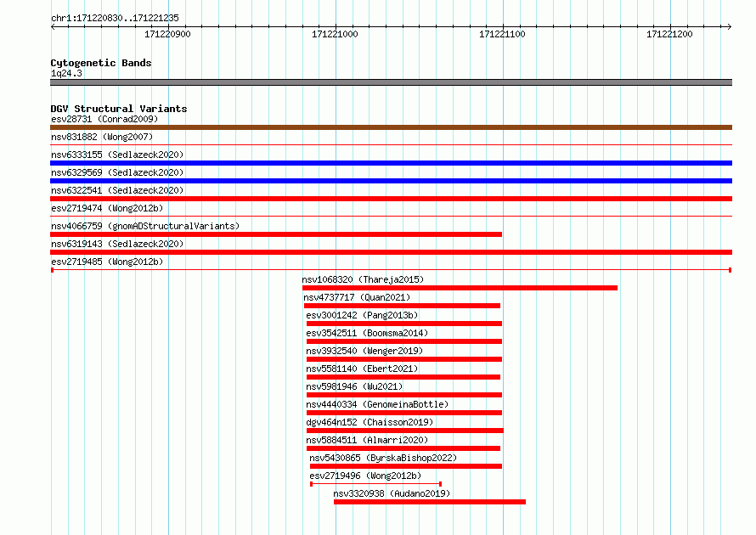Open nsv5430865 (ByrskaBishop2022) label
Image resolution: width=756 pixels, height=535 pixels.
(x=383, y=458)
